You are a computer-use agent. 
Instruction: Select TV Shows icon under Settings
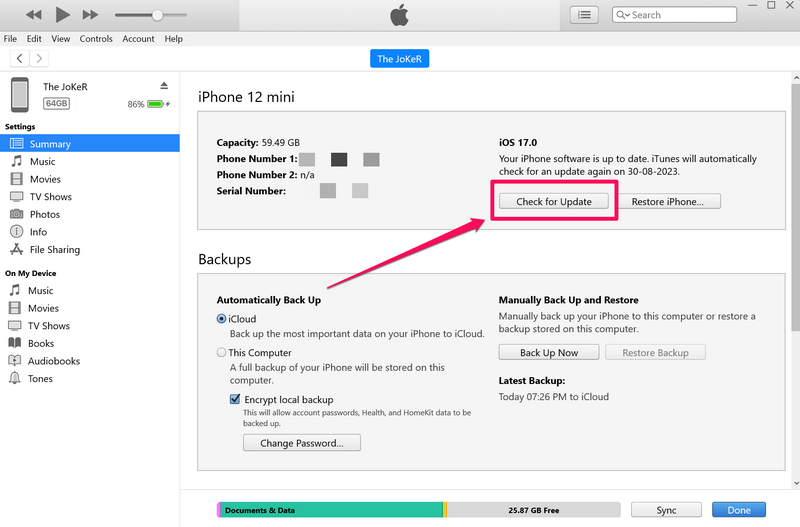(x=17, y=196)
